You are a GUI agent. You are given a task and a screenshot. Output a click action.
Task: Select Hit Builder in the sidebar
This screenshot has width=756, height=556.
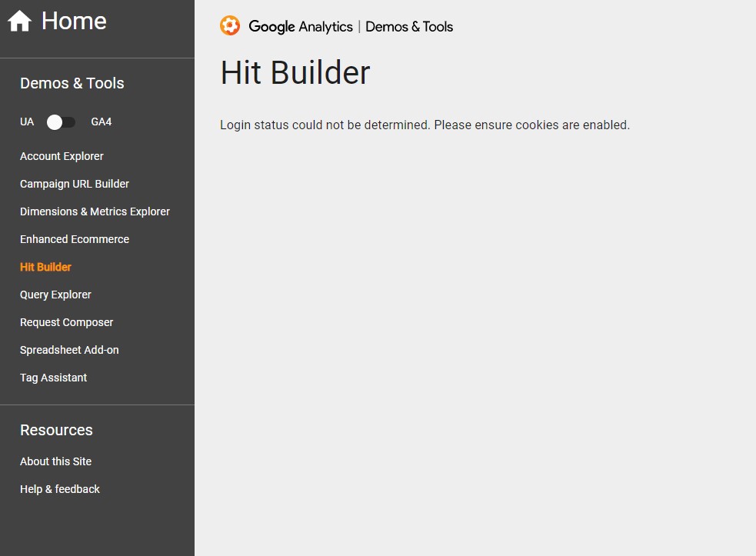point(45,267)
